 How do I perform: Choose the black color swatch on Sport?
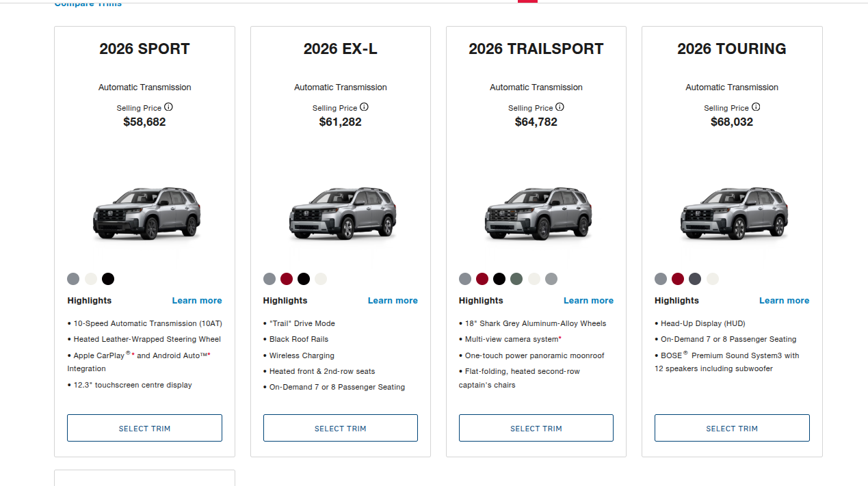108,279
